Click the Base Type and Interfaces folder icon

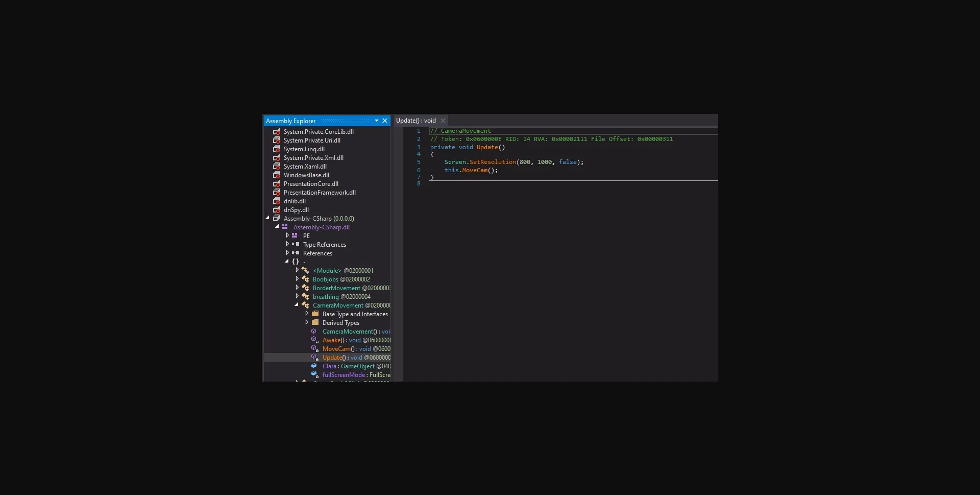(x=315, y=314)
